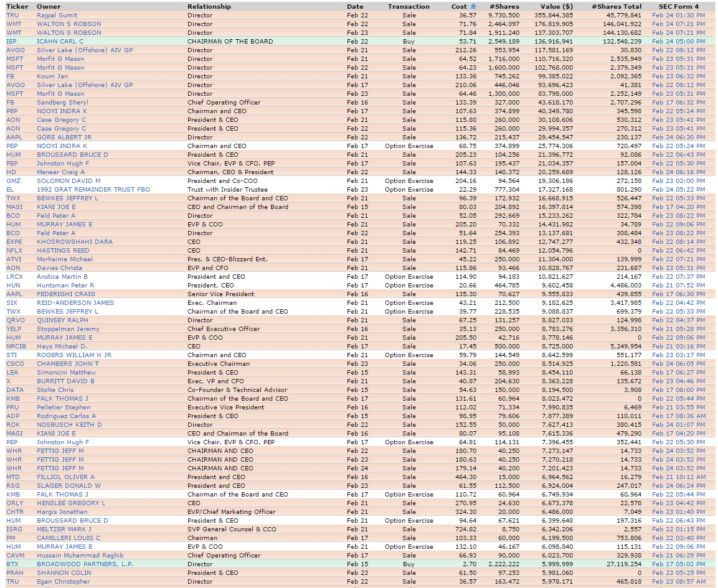
Task: Open owner FEDERIGHI CRAIG link
Action: [66, 294]
